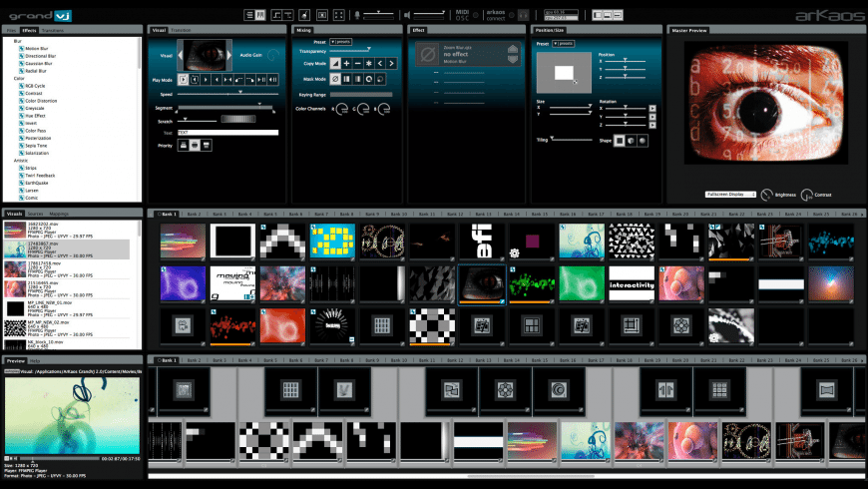Select the no-mask mode icon

click(335, 79)
